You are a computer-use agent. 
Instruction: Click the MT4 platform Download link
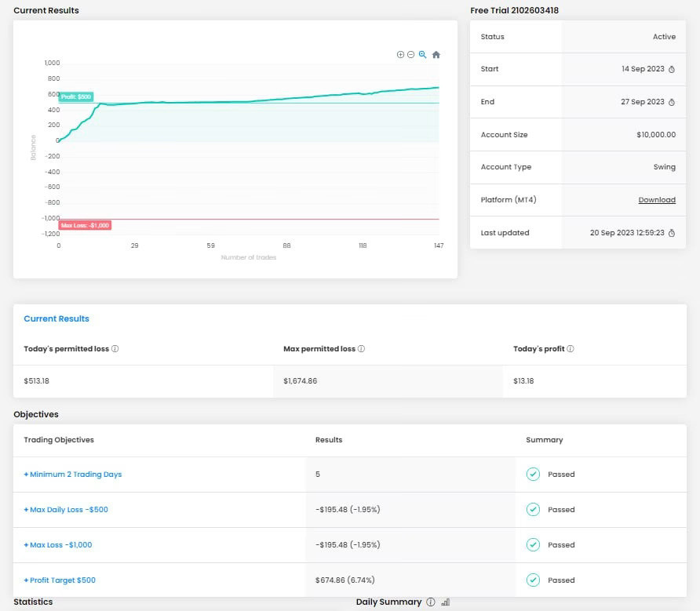(x=657, y=200)
